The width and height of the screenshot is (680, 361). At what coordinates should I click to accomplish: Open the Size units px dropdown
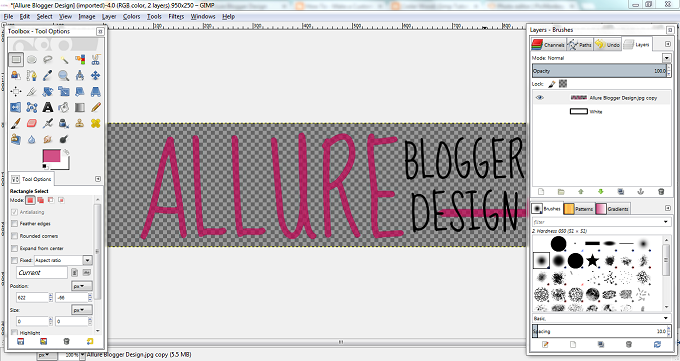82,310
